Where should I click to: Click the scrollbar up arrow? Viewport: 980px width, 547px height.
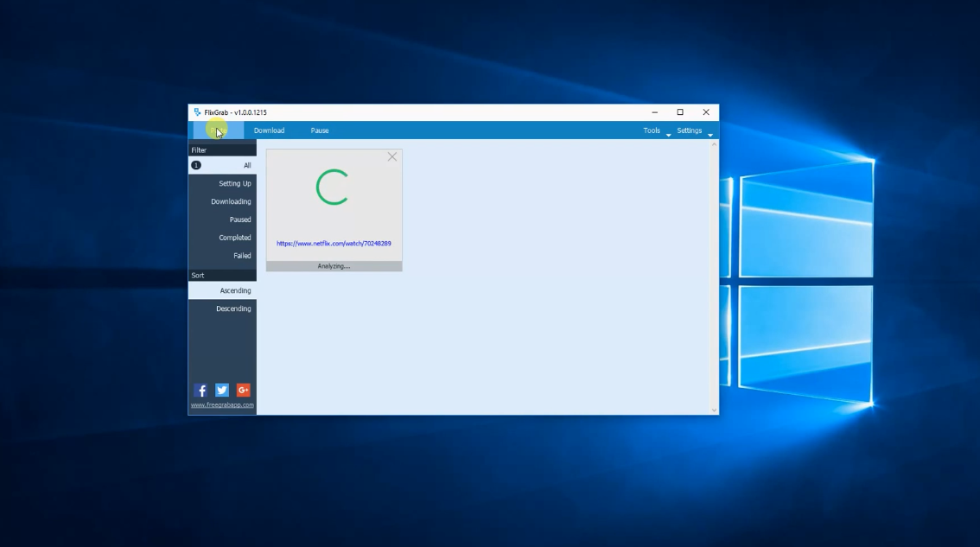click(x=714, y=144)
